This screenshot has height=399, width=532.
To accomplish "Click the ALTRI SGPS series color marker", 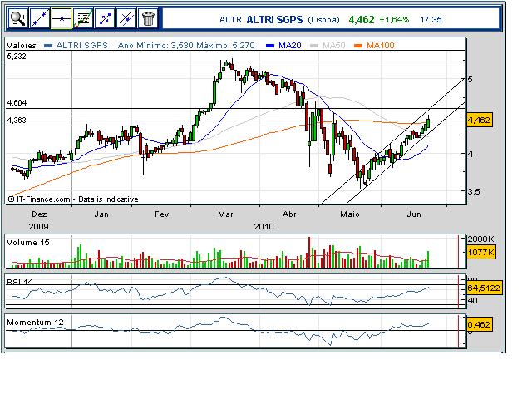I will coord(48,46).
